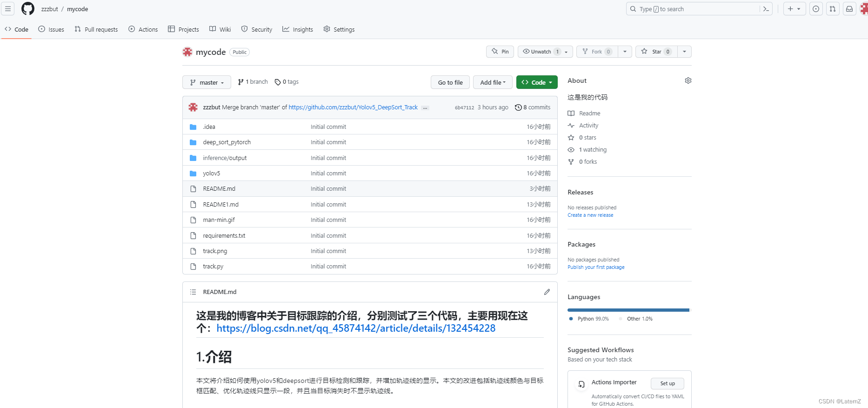Go to GitHub home via Octocat logo

click(28, 9)
